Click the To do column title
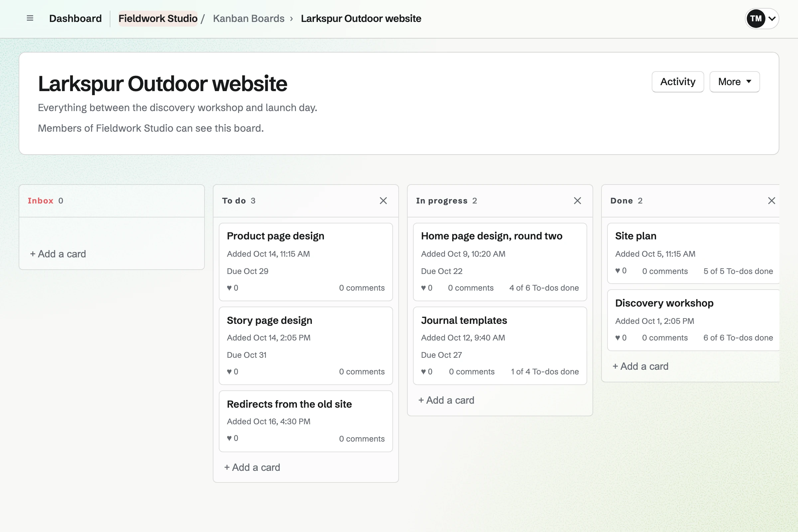 coord(234,200)
